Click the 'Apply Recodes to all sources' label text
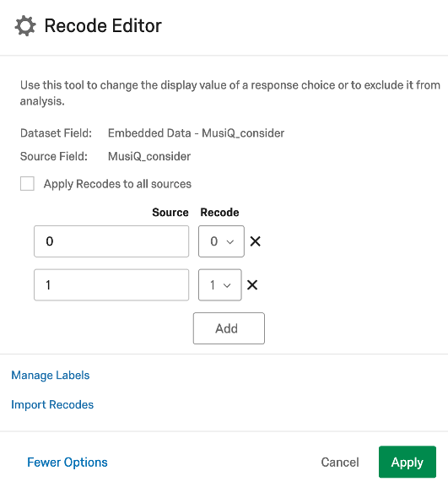Viewport: 448px width, 487px height. click(117, 184)
